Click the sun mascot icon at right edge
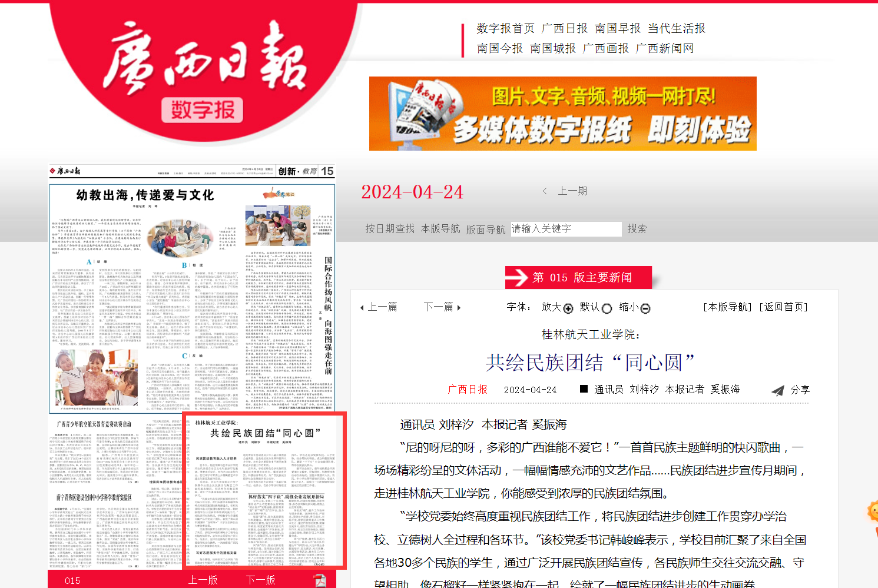Viewport: 878px width, 588px height. coord(873,510)
